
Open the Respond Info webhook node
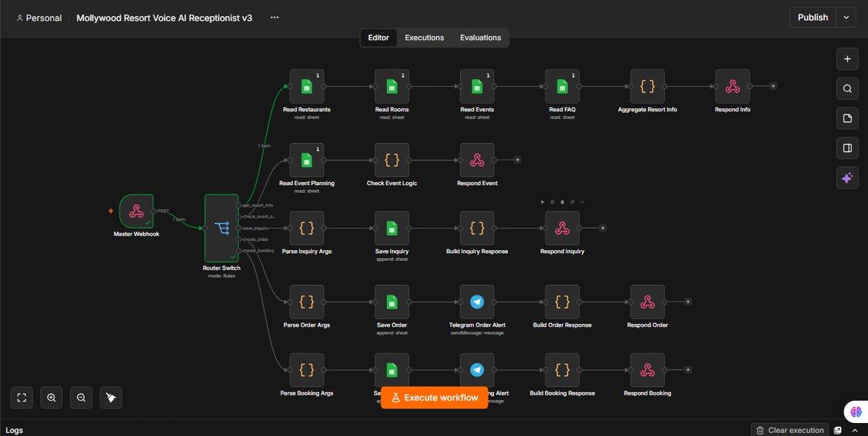(733, 87)
